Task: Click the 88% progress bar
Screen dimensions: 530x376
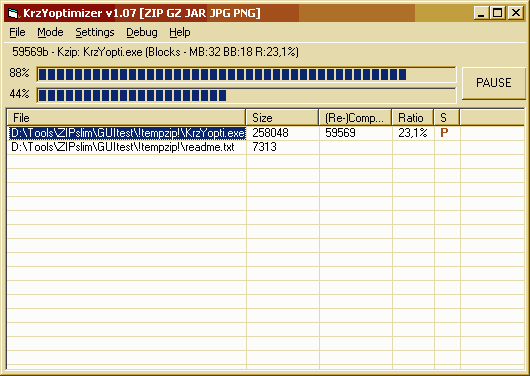Action: tap(246, 74)
